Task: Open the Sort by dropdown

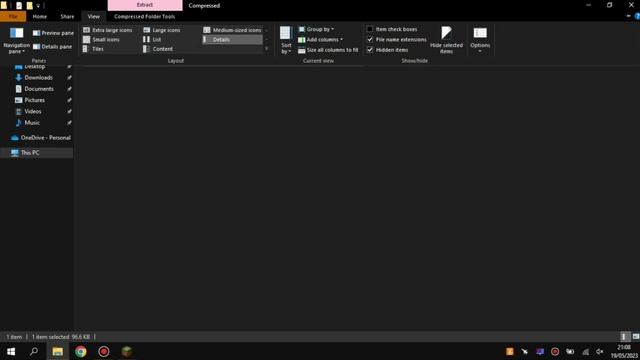Action: (x=286, y=40)
